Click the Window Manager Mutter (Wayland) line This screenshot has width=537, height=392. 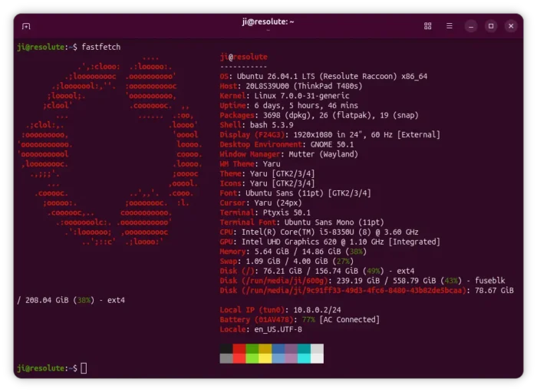288,154
